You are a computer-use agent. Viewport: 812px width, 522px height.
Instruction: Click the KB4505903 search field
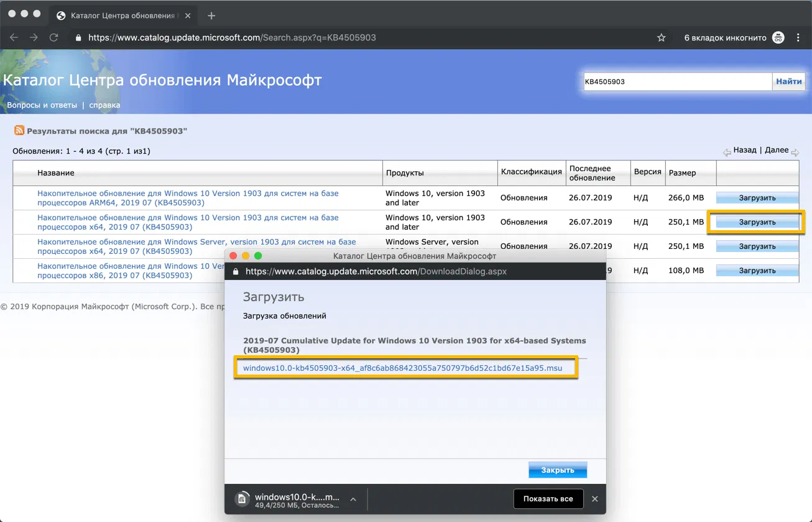click(x=677, y=82)
